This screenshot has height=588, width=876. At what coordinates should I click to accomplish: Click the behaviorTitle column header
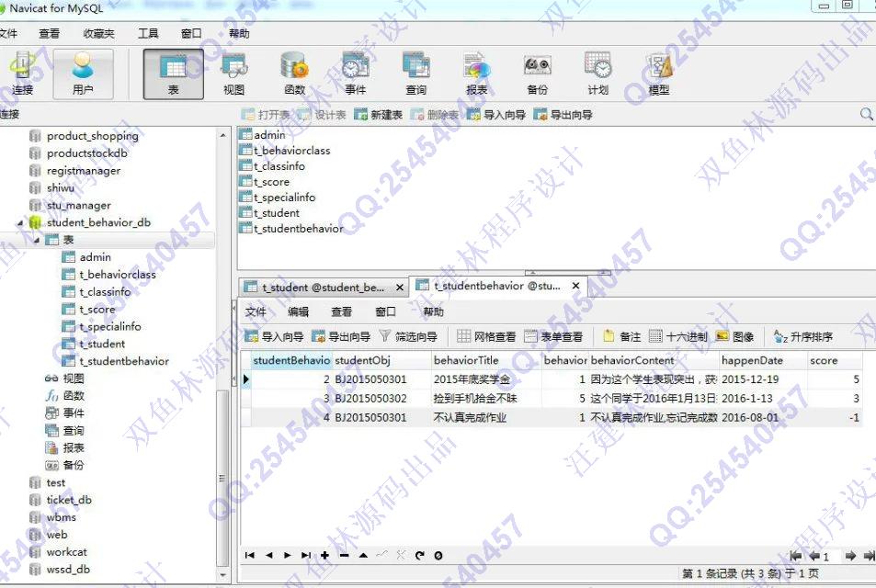tap(486, 361)
